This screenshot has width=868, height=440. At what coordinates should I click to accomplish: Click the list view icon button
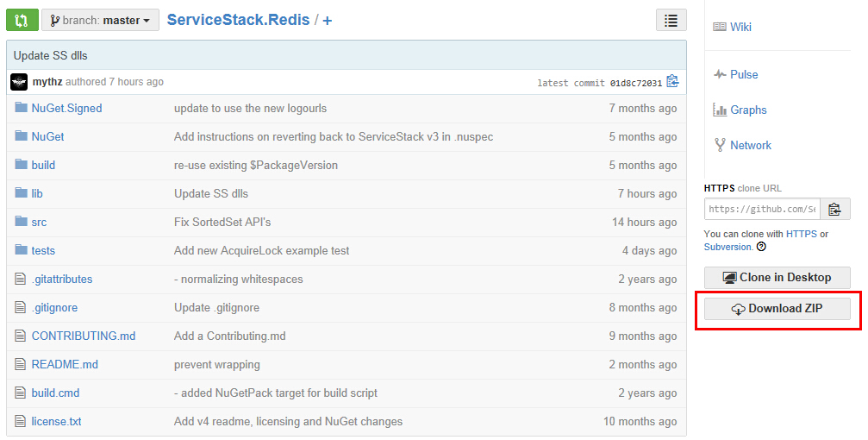[671, 21]
